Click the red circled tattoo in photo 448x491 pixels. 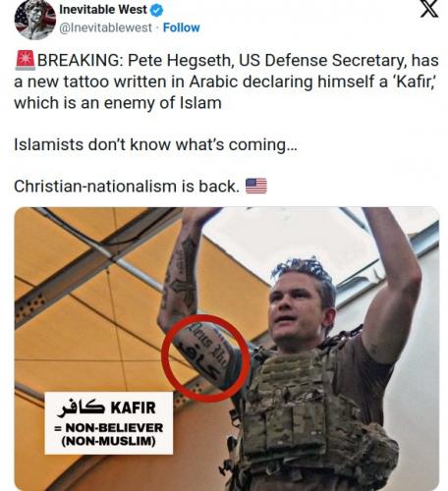pos(205,358)
